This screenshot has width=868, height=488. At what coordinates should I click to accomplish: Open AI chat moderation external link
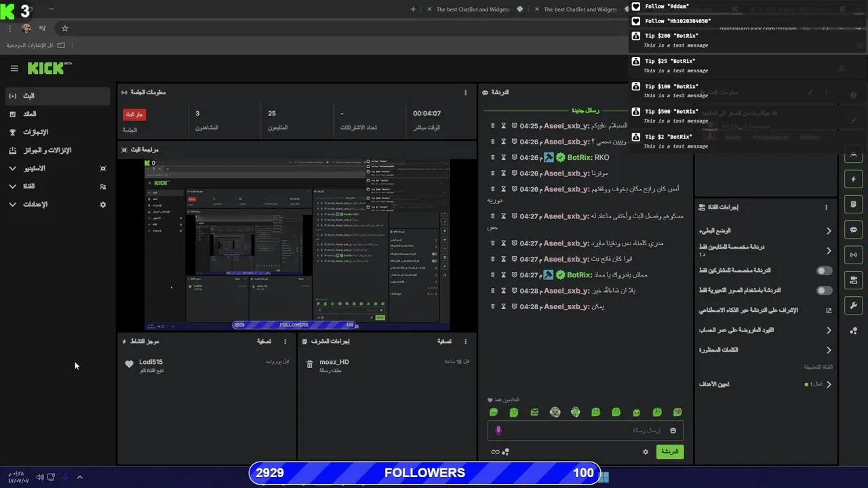point(829,310)
